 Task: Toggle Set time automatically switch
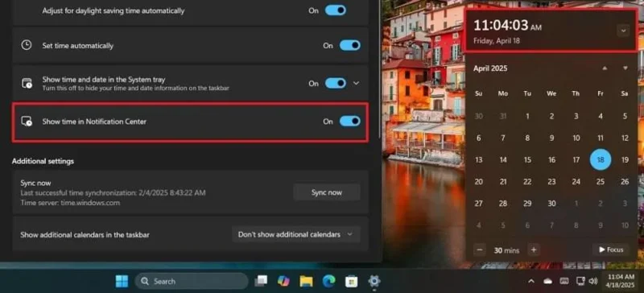click(x=350, y=45)
